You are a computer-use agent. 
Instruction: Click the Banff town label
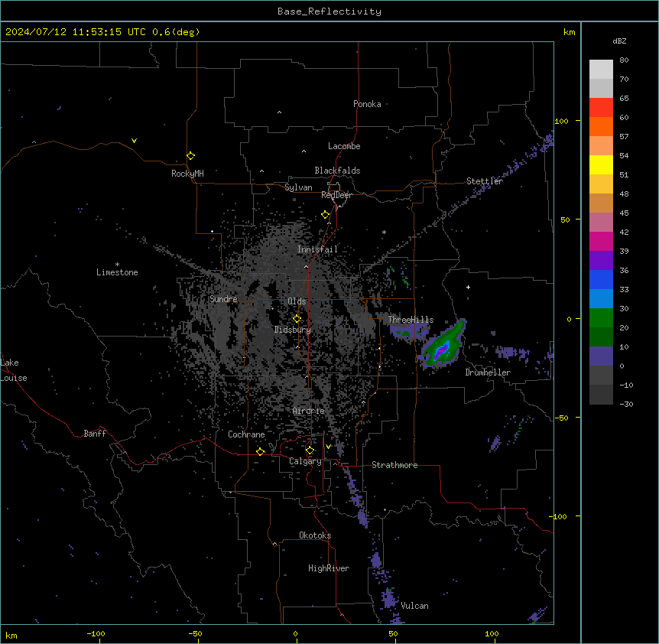tap(95, 434)
